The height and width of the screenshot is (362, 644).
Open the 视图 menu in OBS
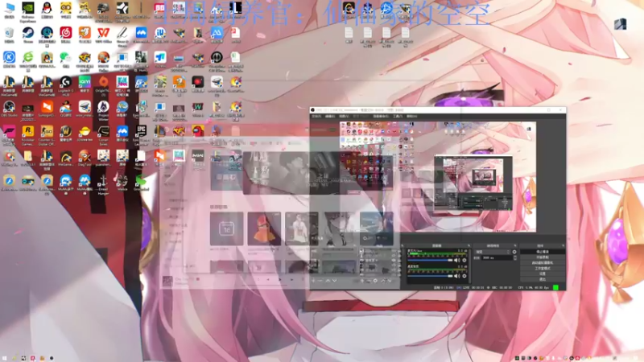point(344,116)
